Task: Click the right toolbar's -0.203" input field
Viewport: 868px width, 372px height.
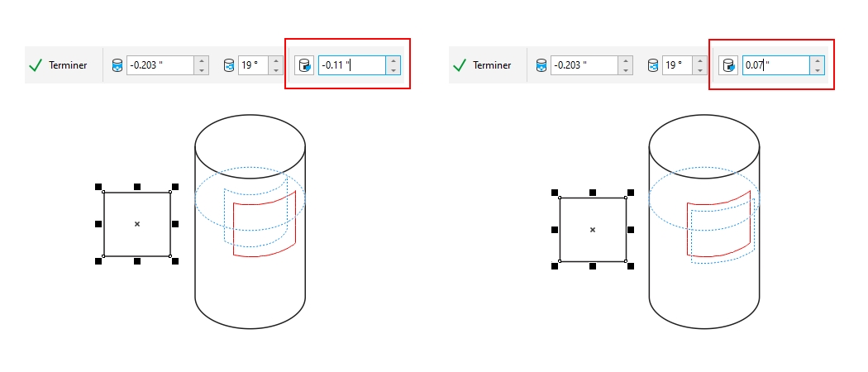Action: pos(584,65)
